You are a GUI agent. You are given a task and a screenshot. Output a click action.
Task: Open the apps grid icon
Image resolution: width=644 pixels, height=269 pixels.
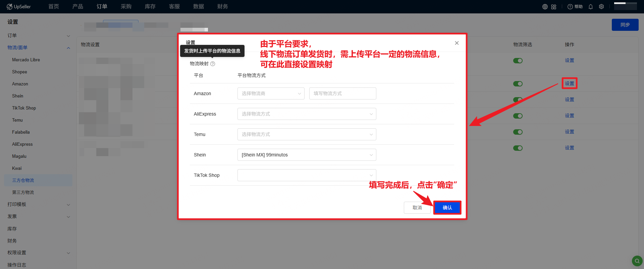554,7
